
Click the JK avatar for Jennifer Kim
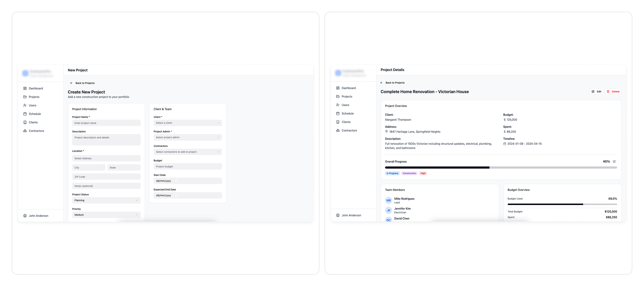click(388, 210)
